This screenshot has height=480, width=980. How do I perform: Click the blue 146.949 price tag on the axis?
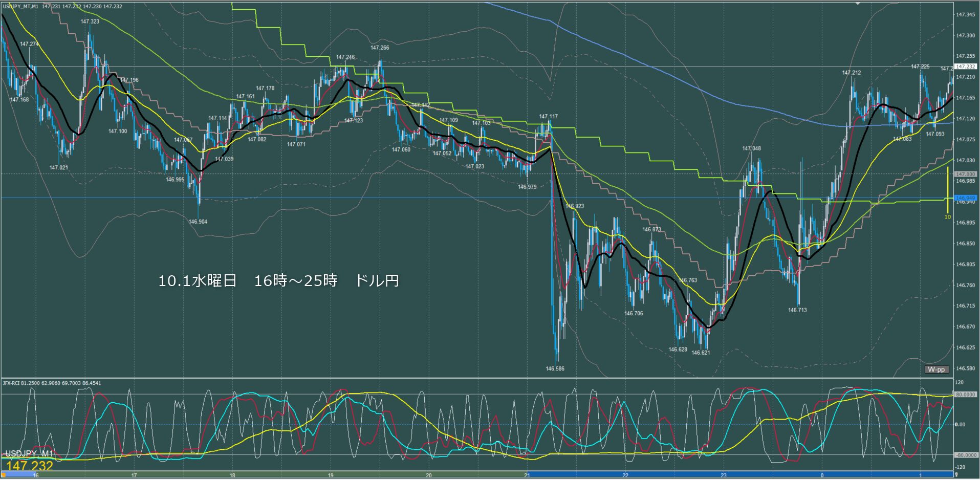pos(965,198)
